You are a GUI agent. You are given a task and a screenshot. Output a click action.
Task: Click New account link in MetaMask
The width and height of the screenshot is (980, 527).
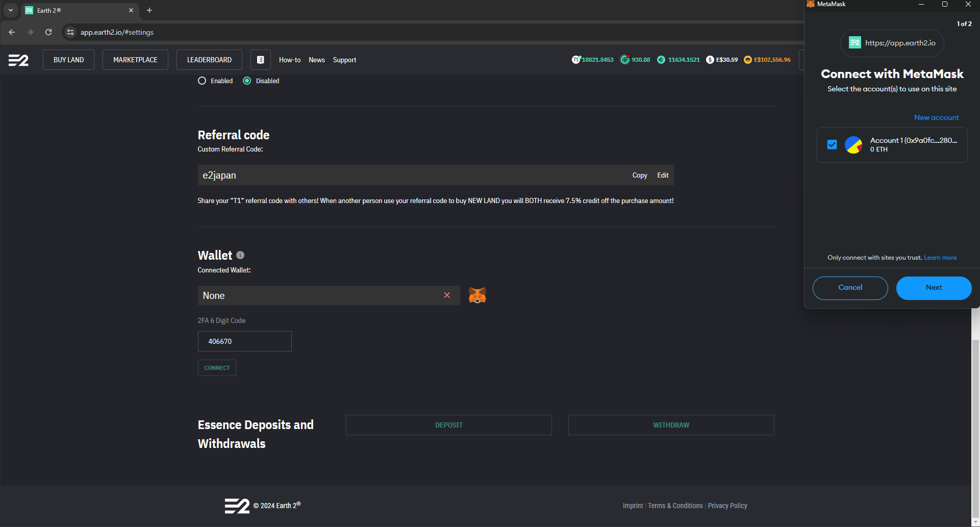pos(937,117)
